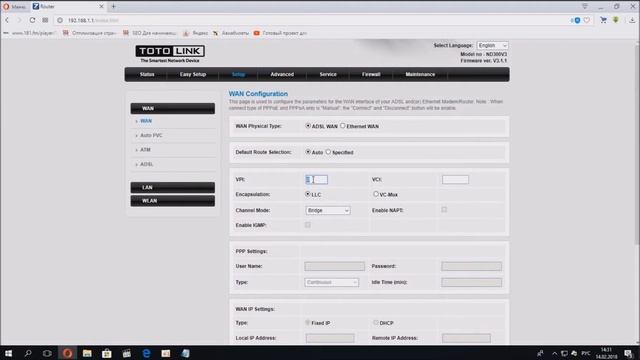This screenshot has width=640, height=360.
Task: Close the Router tab
Action: (101, 7)
